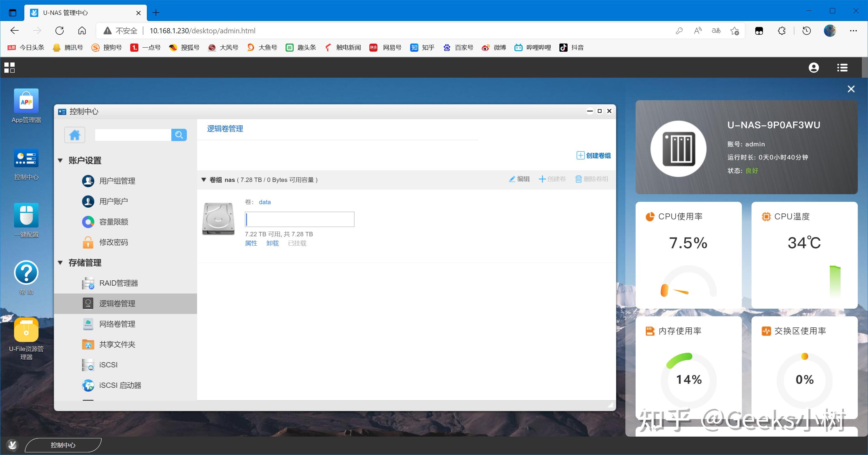Click the data volume usage bar

299,219
